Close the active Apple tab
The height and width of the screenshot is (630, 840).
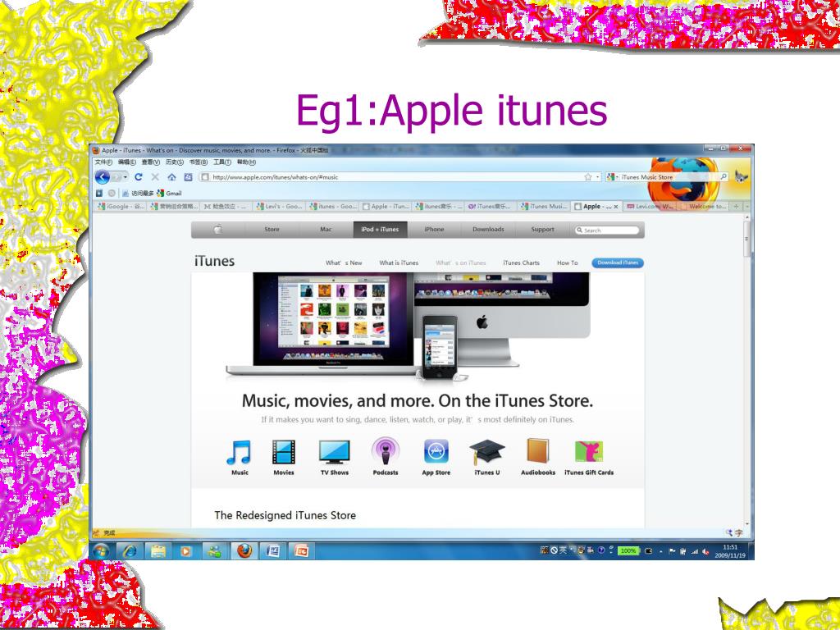616,207
